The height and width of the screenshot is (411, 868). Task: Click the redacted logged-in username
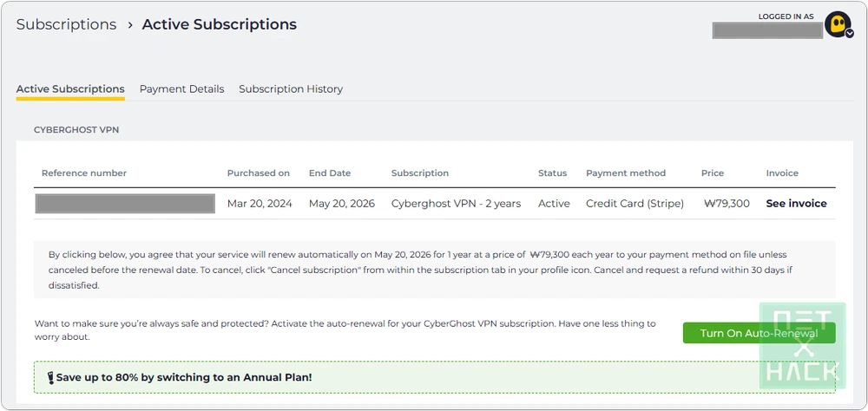pyautogui.click(x=766, y=31)
